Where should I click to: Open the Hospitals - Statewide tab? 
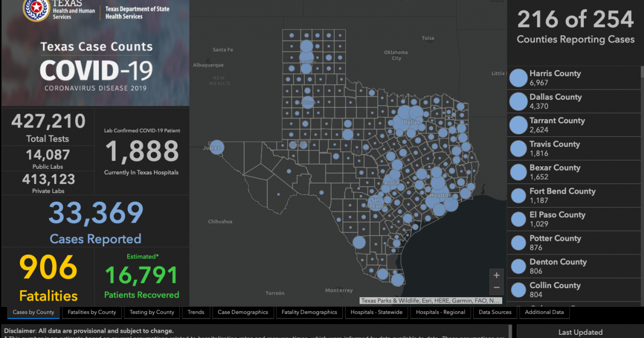[376, 312]
